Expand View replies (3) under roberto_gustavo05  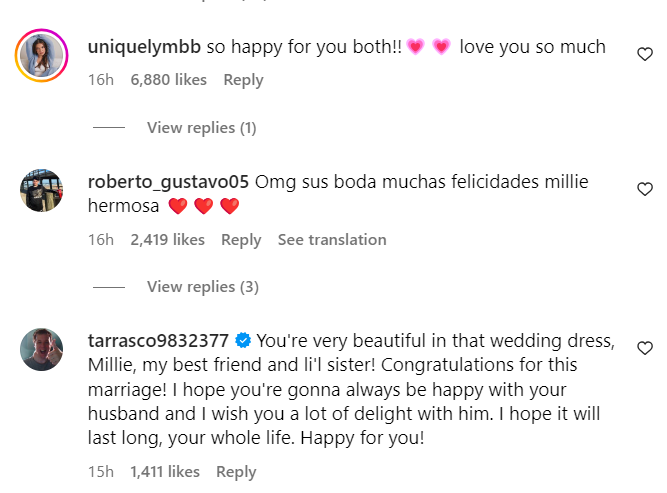202,287
